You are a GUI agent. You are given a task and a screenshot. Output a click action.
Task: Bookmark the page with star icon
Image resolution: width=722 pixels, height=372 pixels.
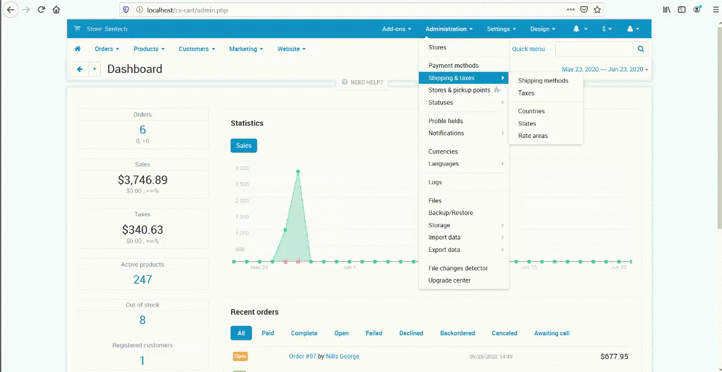[597, 9]
